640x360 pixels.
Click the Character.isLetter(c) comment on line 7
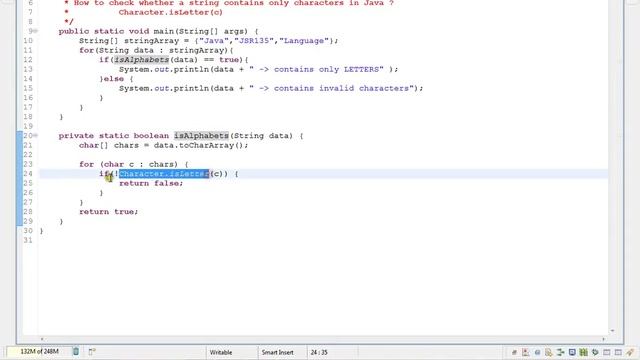pyautogui.click(x=171, y=12)
